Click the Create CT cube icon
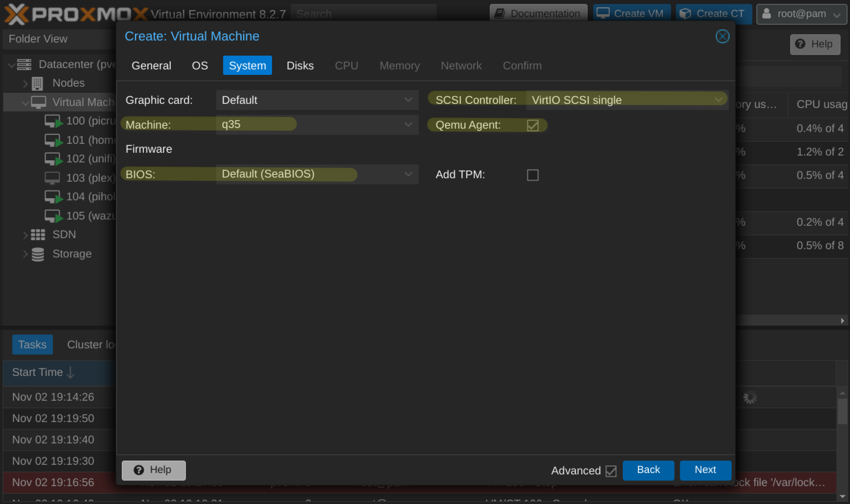This screenshot has height=504, width=850. click(x=685, y=14)
